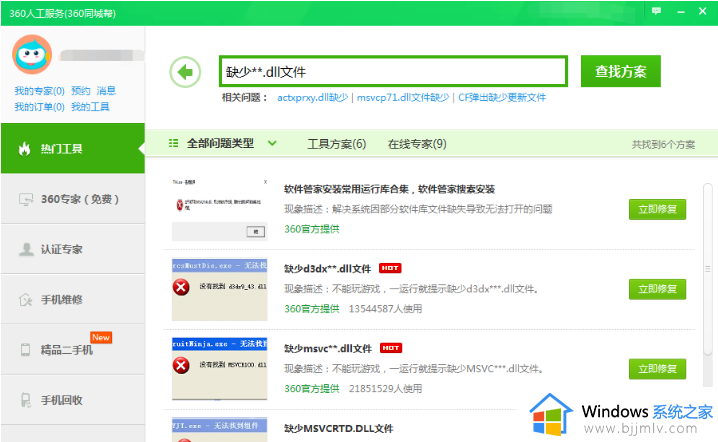Open the 消息 link
This screenshot has height=442, width=718.
click(106, 91)
